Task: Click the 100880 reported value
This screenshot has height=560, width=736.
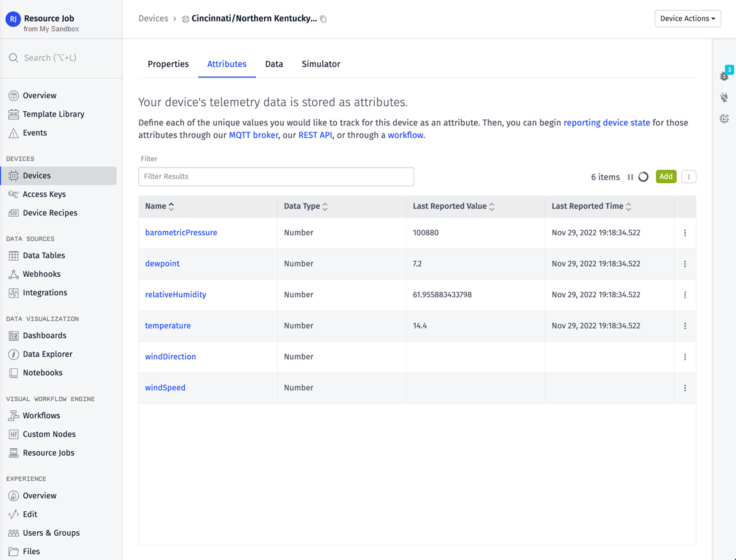Action: pos(426,233)
